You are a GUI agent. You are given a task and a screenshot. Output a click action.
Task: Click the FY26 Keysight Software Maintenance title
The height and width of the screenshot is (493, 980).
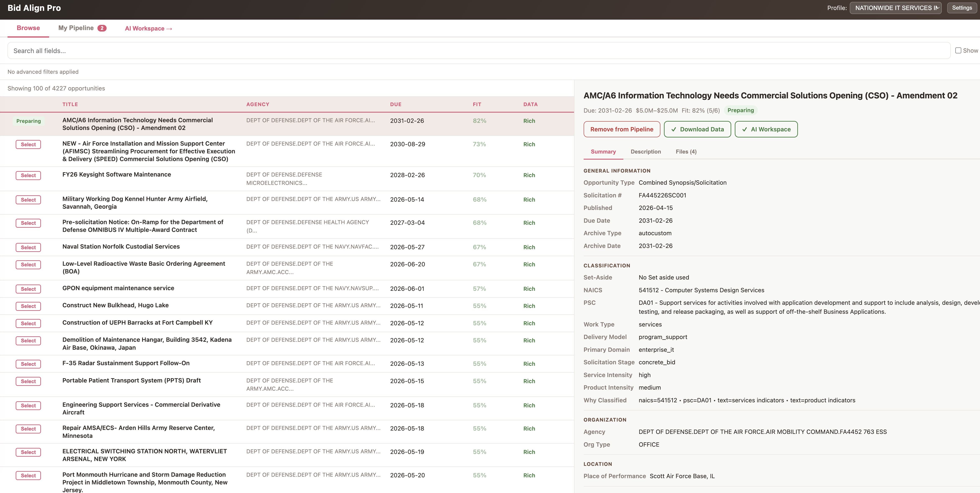coord(117,174)
